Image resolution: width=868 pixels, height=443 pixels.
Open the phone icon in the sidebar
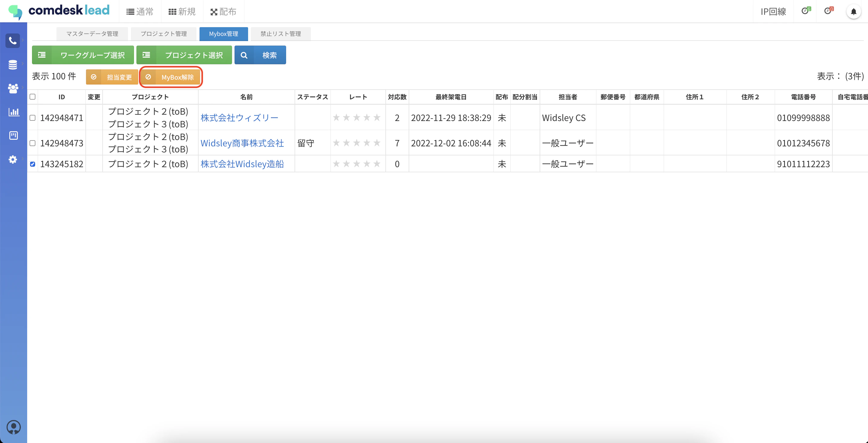click(13, 41)
